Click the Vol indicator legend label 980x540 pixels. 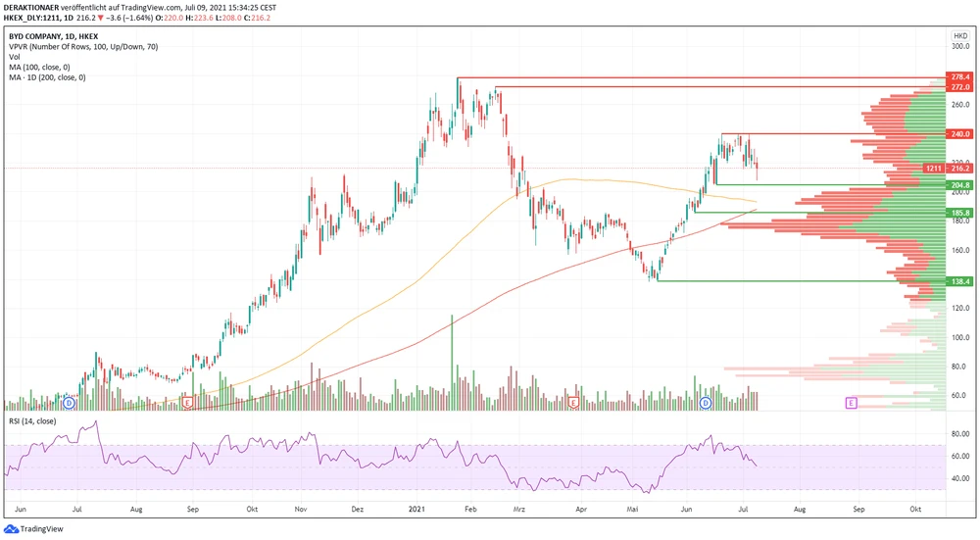pyautogui.click(x=15, y=57)
